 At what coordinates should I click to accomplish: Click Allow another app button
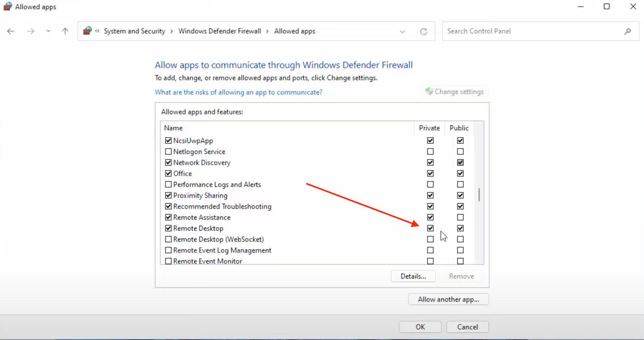(449, 299)
